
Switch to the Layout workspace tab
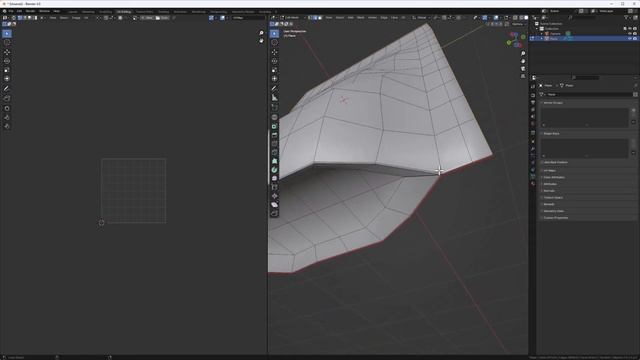click(73, 12)
